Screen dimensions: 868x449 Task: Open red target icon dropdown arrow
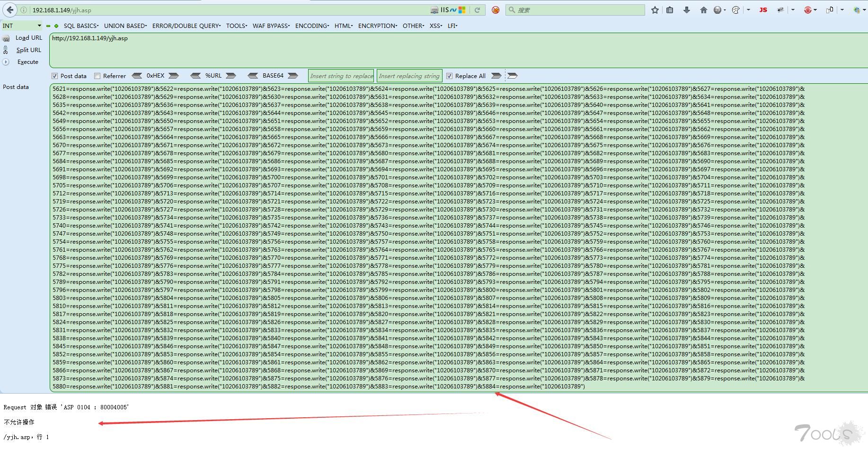[x=815, y=10]
